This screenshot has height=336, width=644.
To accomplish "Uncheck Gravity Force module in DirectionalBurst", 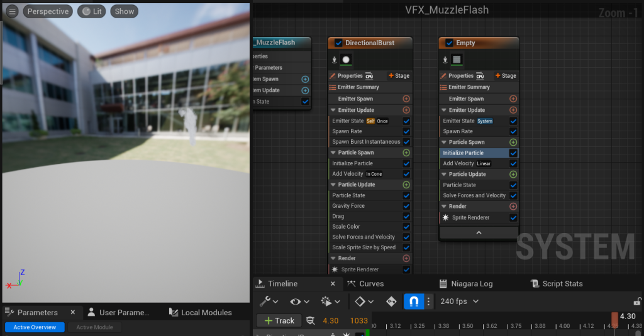I will [x=406, y=206].
